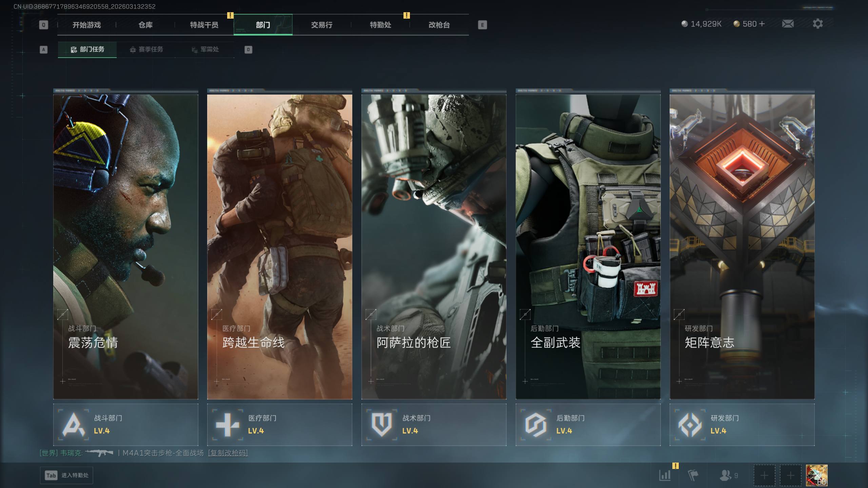The image size is (868, 488).
Task: Select the 赛季任务 sub-tab
Action: coord(146,49)
